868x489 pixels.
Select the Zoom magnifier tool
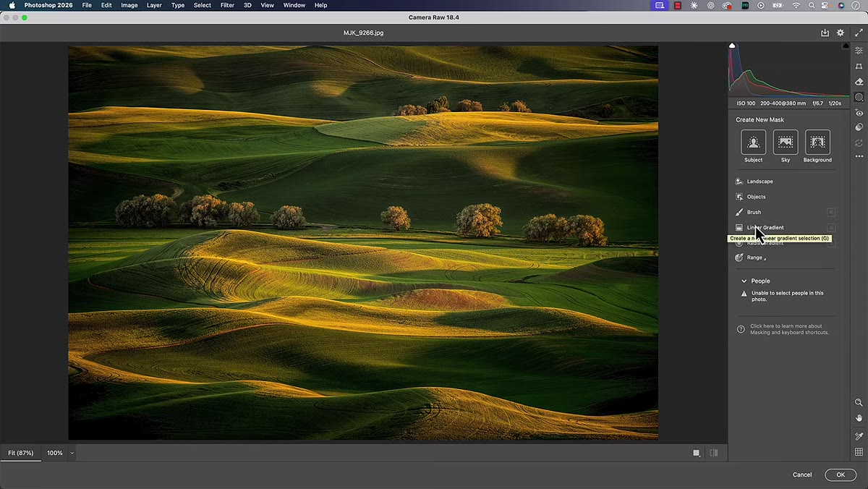point(859,402)
